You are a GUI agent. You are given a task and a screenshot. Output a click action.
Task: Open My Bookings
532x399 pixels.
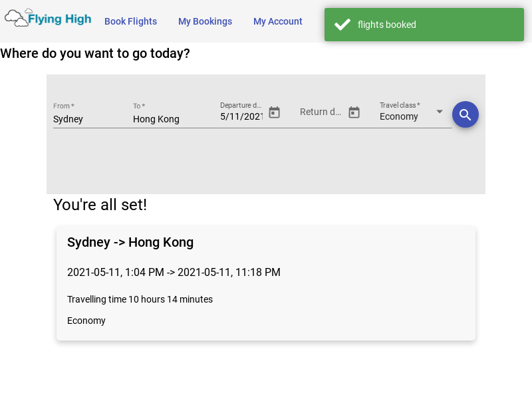click(x=205, y=21)
